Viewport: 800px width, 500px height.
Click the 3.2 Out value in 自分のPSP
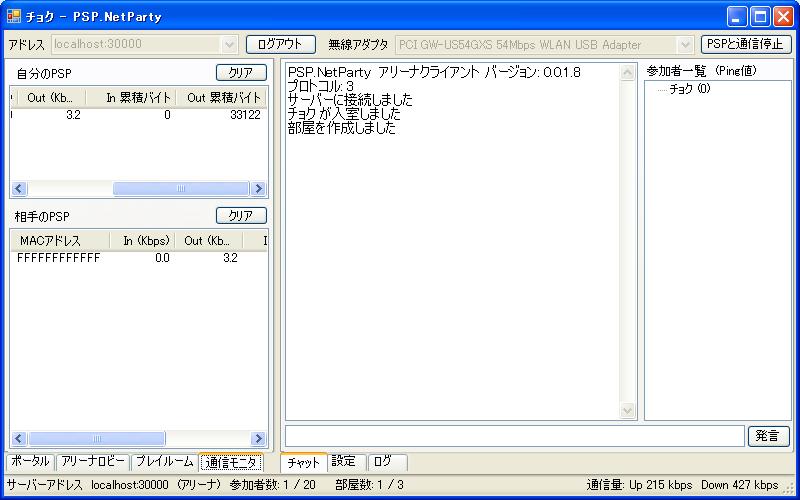73,115
